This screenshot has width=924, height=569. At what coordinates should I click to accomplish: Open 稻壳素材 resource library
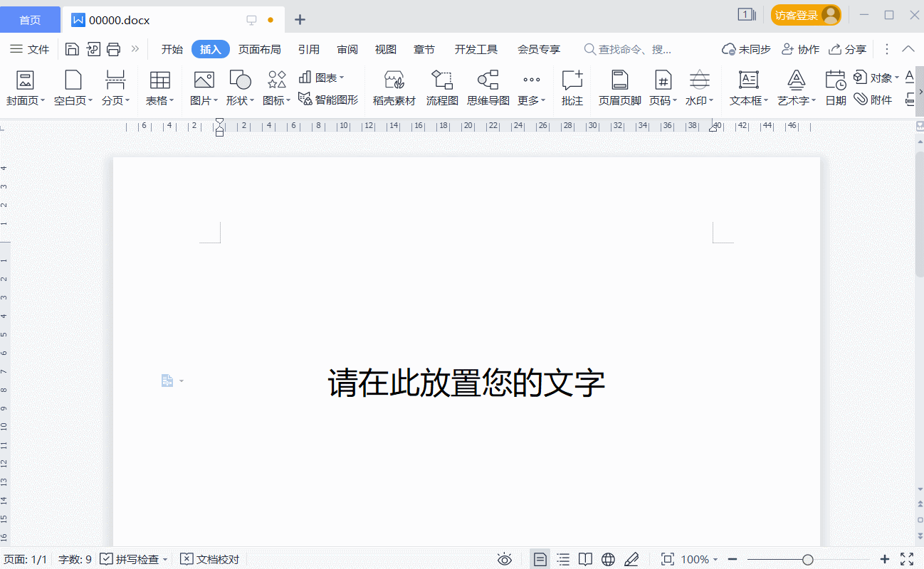click(x=394, y=80)
